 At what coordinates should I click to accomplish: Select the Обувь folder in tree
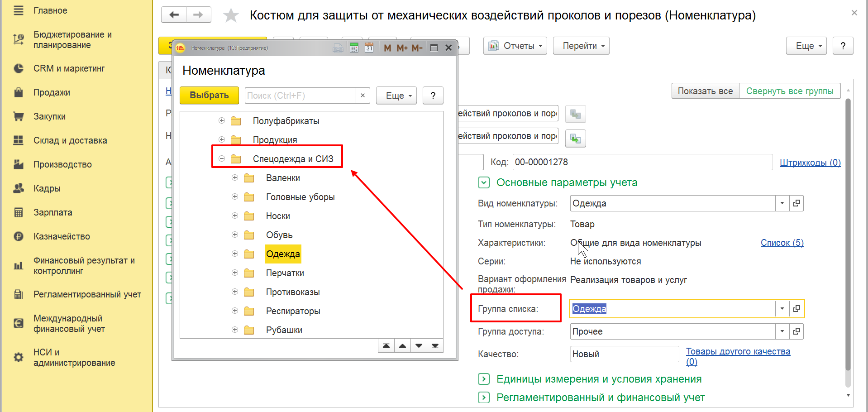[279, 235]
